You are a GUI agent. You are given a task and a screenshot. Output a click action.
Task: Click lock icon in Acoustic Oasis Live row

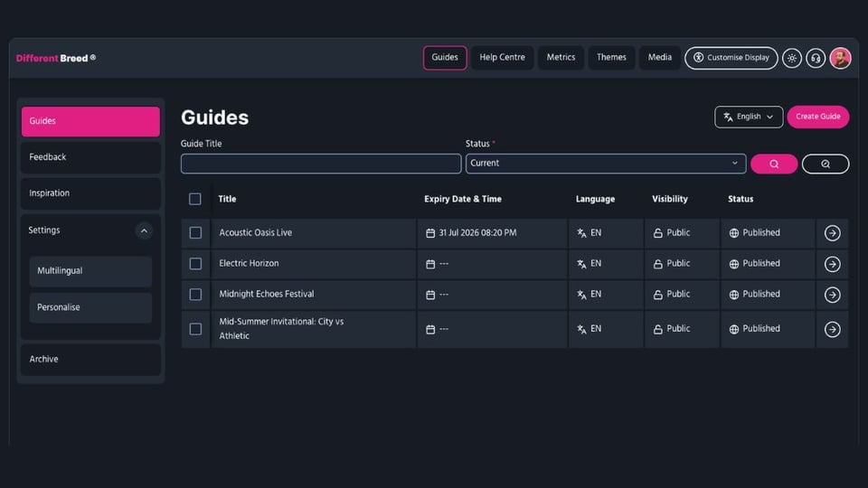click(657, 233)
